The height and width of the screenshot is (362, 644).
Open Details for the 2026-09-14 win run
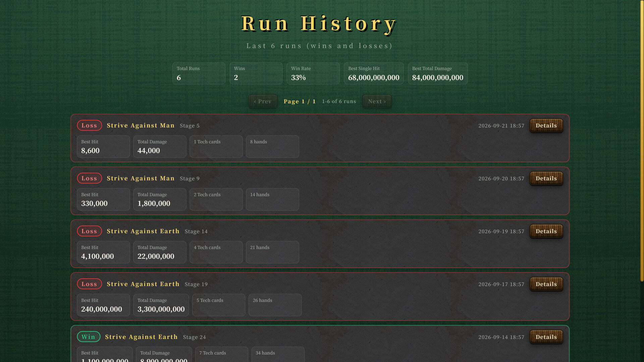(x=546, y=337)
